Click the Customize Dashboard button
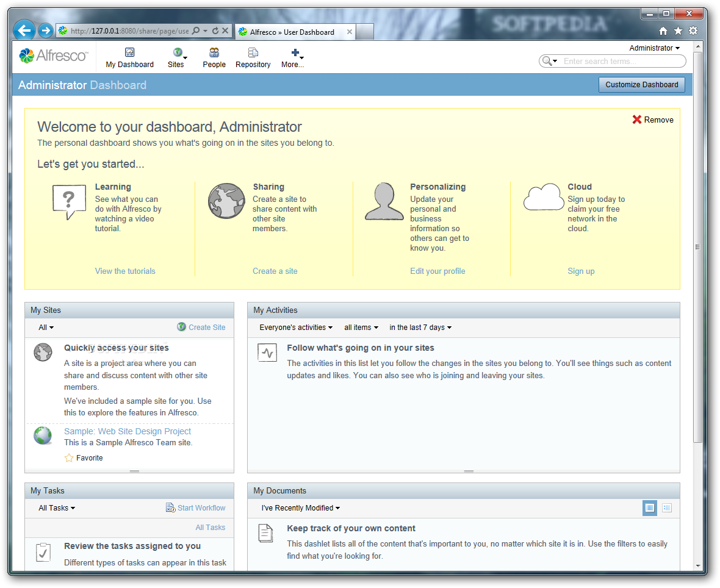720x588 pixels. pyautogui.click(x=641, y=84)
